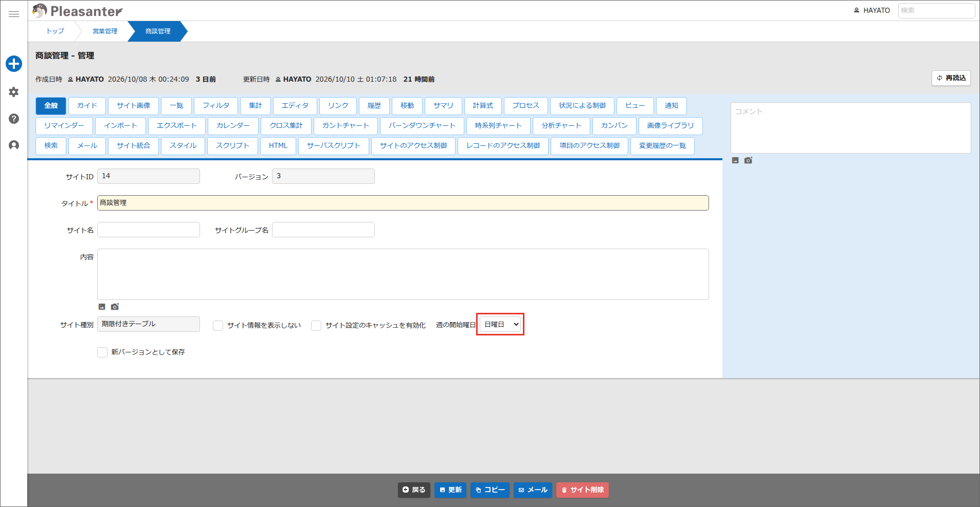Click the camera icon below comment box
This screenshot has width=980, height=507.
click(x=748, y=160)
